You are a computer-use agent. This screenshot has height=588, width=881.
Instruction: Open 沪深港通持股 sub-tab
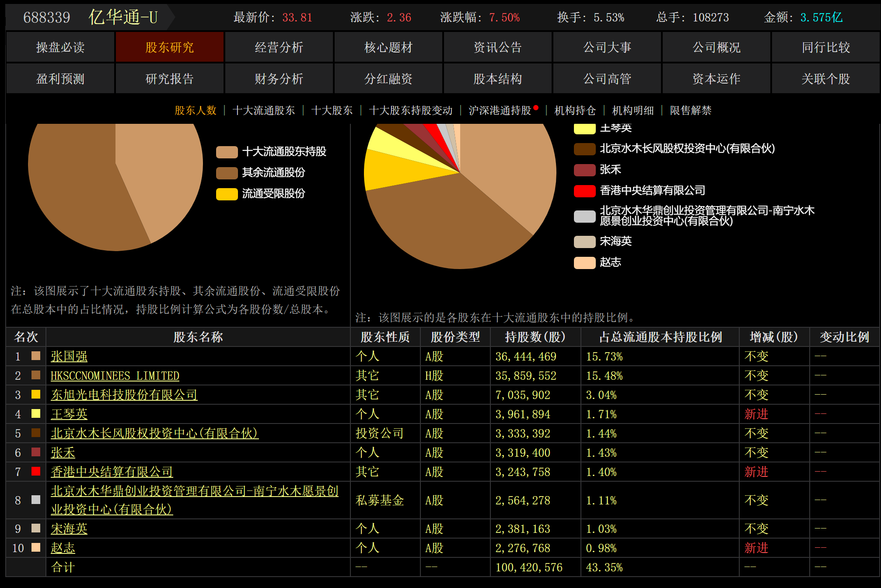pyautogui.click(x=500, y=110)
